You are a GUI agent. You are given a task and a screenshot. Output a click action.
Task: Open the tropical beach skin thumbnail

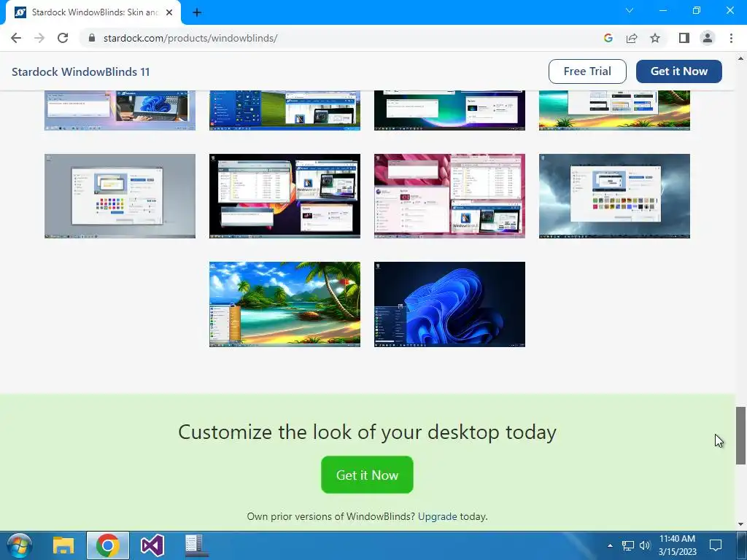pyautogui.click(x=285, y=304)
